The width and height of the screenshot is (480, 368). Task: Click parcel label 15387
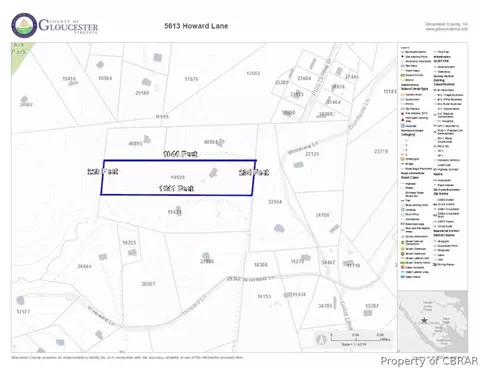click(372, 306)
